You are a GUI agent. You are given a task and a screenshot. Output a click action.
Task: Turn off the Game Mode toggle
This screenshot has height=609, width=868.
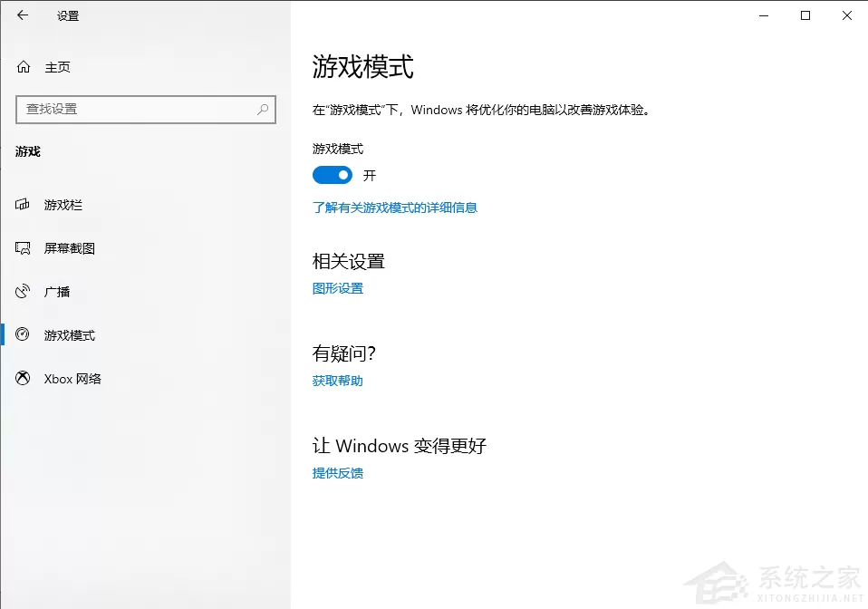point(333,175)
